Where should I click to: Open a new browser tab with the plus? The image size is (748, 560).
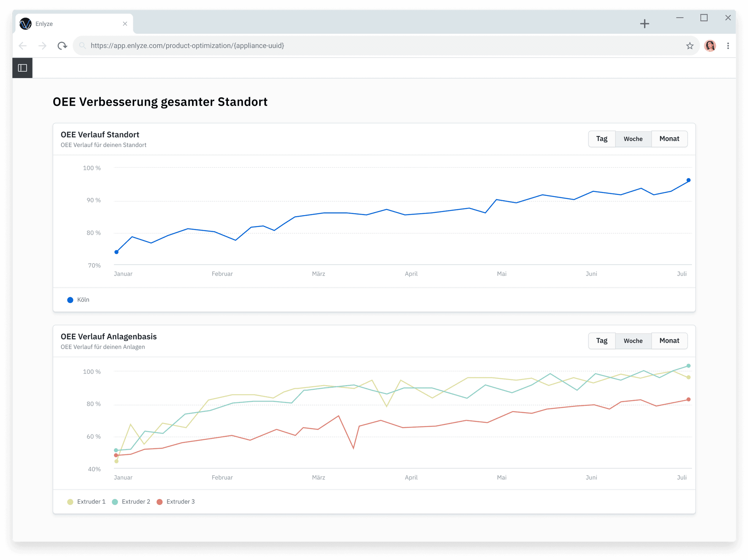[645, 23]
